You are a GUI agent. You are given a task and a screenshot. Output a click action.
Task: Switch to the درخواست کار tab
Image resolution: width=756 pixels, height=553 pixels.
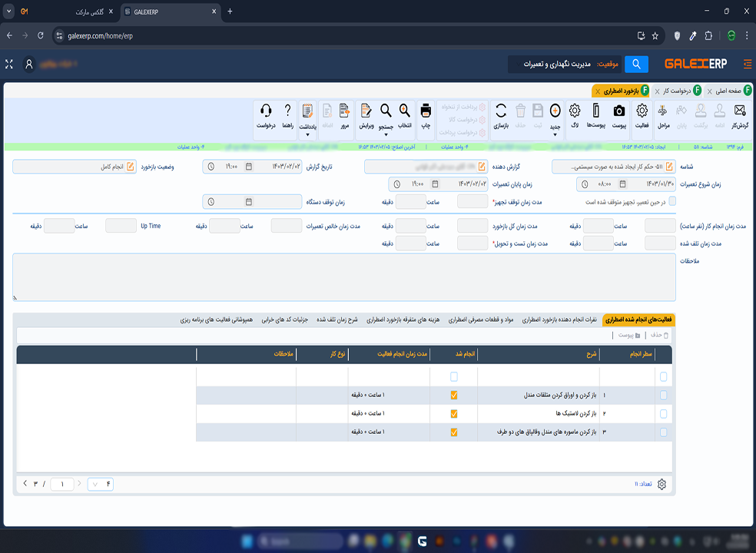pyautogui.click(x=678, y=91)
